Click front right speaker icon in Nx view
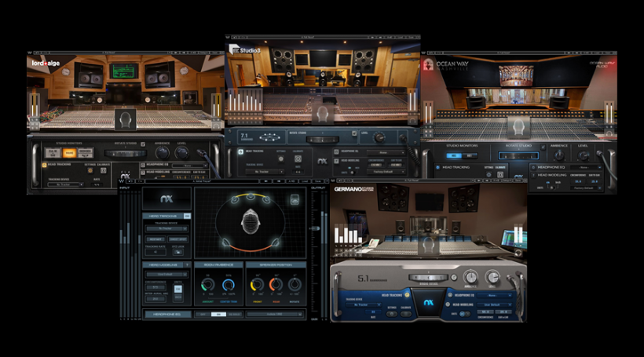 coord(266,199)
